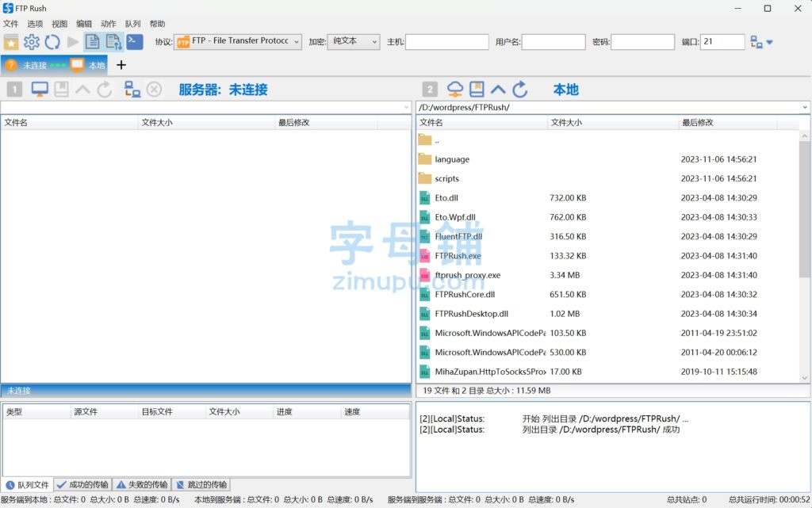The image size is (812, 508).
Task: Click local file list scrollbar thumb
Action: (x=804, y=209)
